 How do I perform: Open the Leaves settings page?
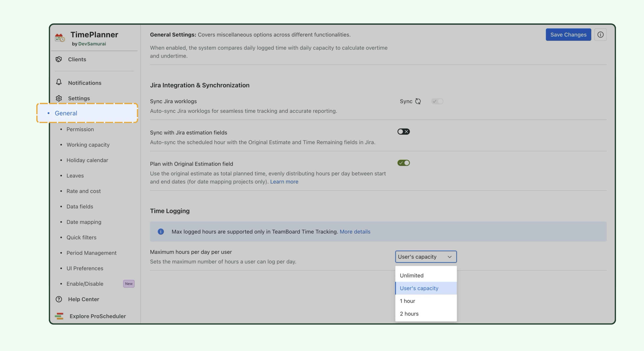[75, 176]
